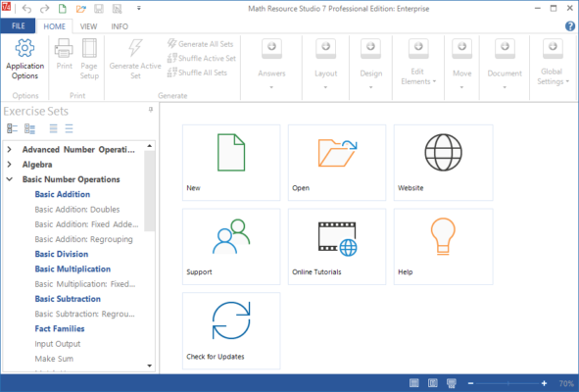Click the zoom in plus button
Image resolution: width=579 pixels, height=392 pixels.
point(544,383)
